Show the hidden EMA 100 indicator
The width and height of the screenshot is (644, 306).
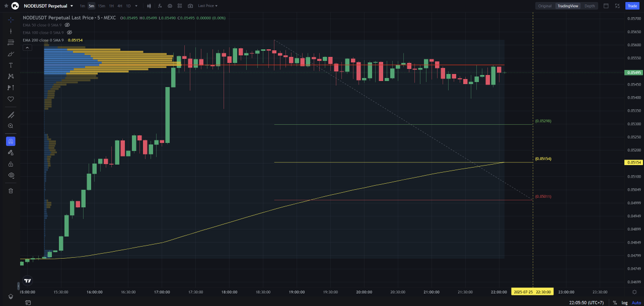(x=69, y=32)
